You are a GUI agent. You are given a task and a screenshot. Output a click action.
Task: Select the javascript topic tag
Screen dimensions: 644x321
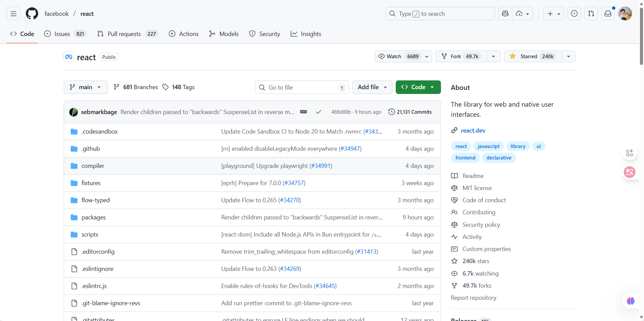[x=488, y=146]
